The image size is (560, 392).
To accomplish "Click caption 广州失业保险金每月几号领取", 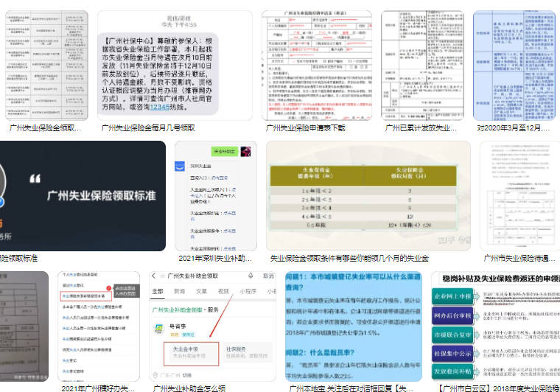I will [x=148, y=127].
